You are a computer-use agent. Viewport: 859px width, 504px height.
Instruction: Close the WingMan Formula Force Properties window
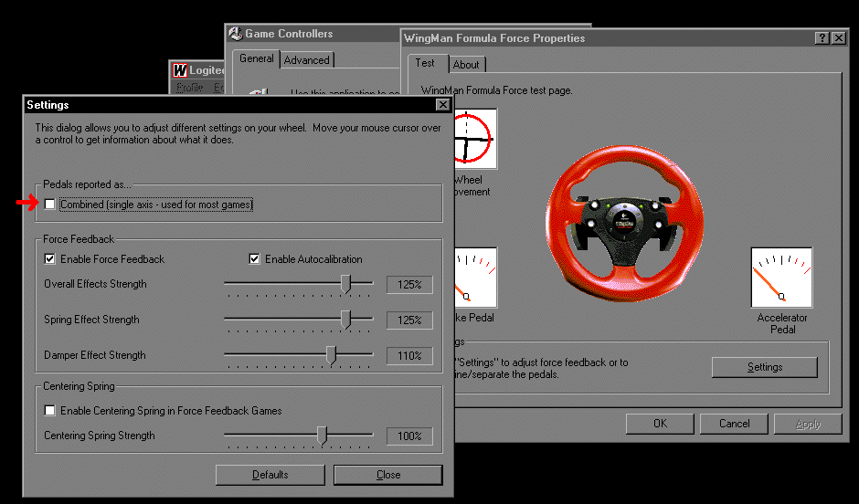click(839, 37)
